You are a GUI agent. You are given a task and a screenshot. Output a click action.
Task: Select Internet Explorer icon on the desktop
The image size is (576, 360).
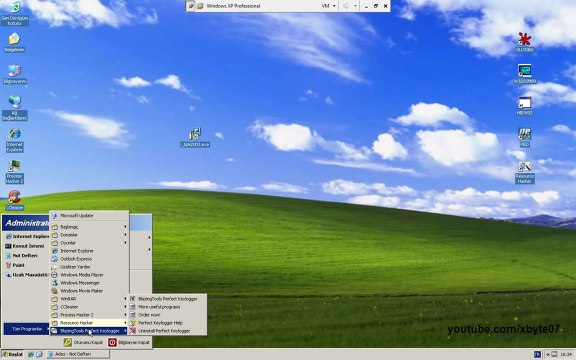click(x=15, y=140)
